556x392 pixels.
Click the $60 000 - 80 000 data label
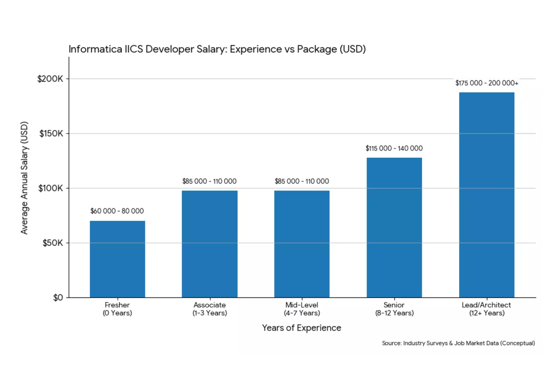[117, 211]
